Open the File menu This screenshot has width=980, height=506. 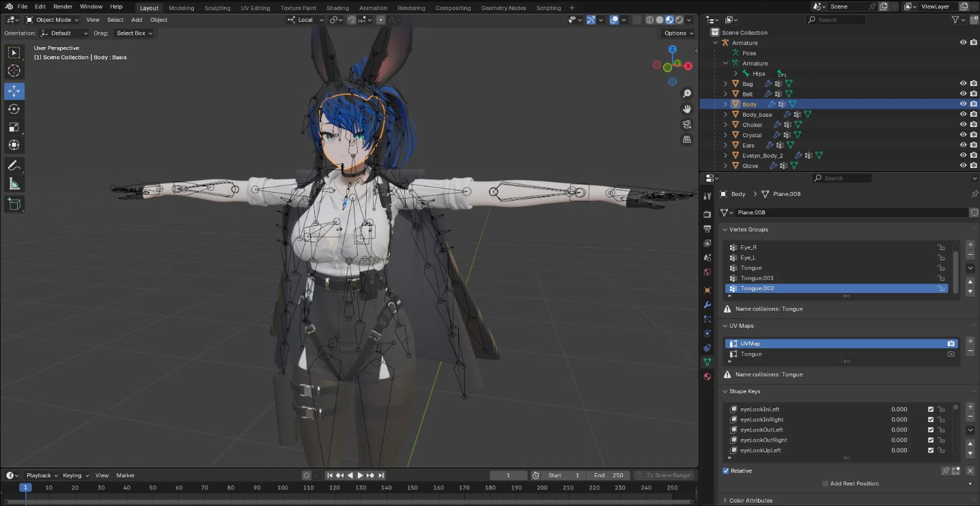[x=23, y=7]
